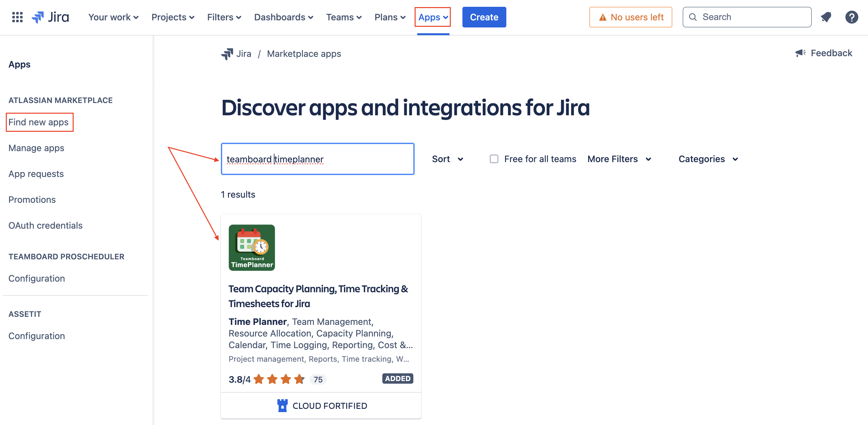
Task: Open Promotions in sidebar
Action: click(32, 200)
